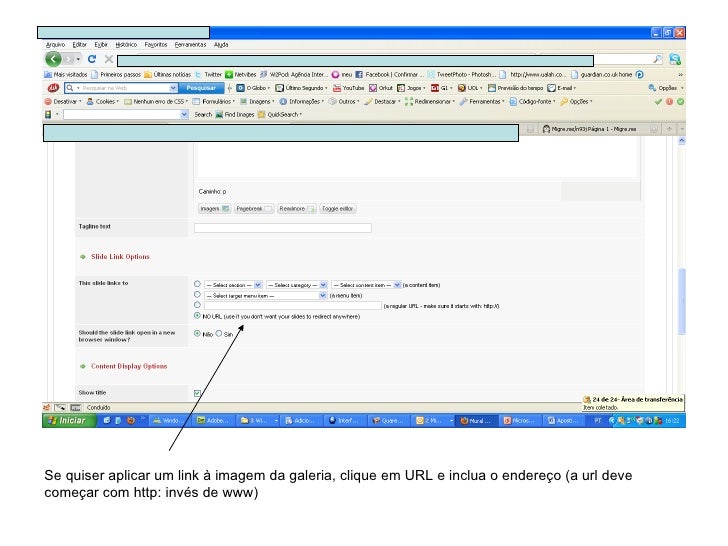Open the Skype icon beside the search box
Screen dimensions: 728x546
[x=675, y=59]
